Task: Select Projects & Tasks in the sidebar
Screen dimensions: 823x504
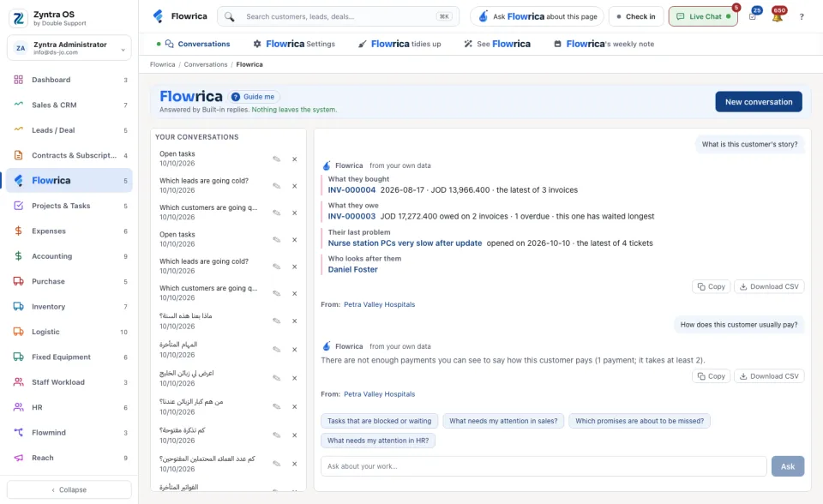Action: tap(69, 206)
